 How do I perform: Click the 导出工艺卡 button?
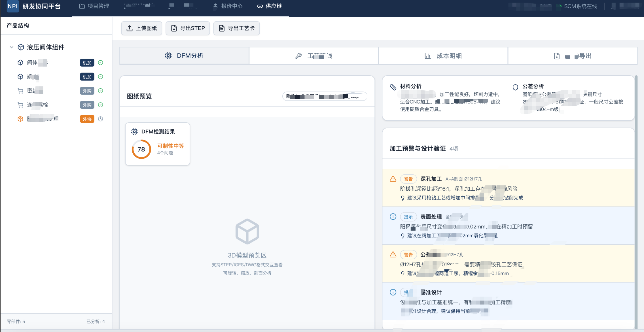(x=236, y=28)
